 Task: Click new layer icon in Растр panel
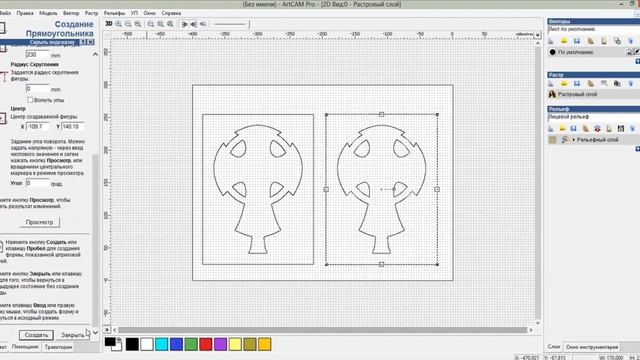click(x=551, y=84)
